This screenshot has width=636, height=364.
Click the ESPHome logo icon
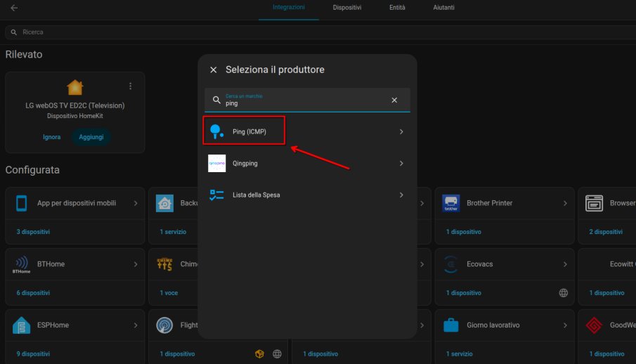click(x=22, y=325)
